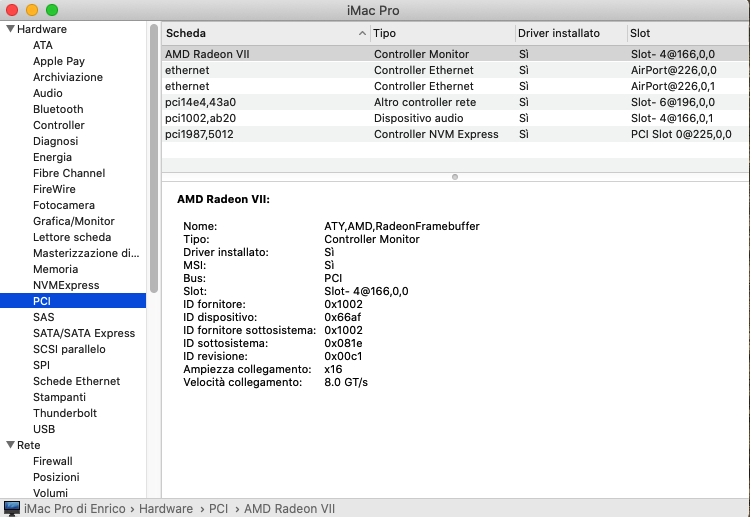The height and width of the screenshot is (517, 750).
Task: Collapse the Rete section triangle
Action: [x=10, y=445]
